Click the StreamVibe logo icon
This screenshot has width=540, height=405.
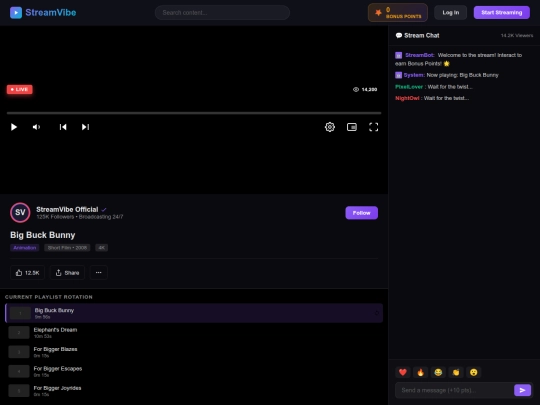[16, 13]
